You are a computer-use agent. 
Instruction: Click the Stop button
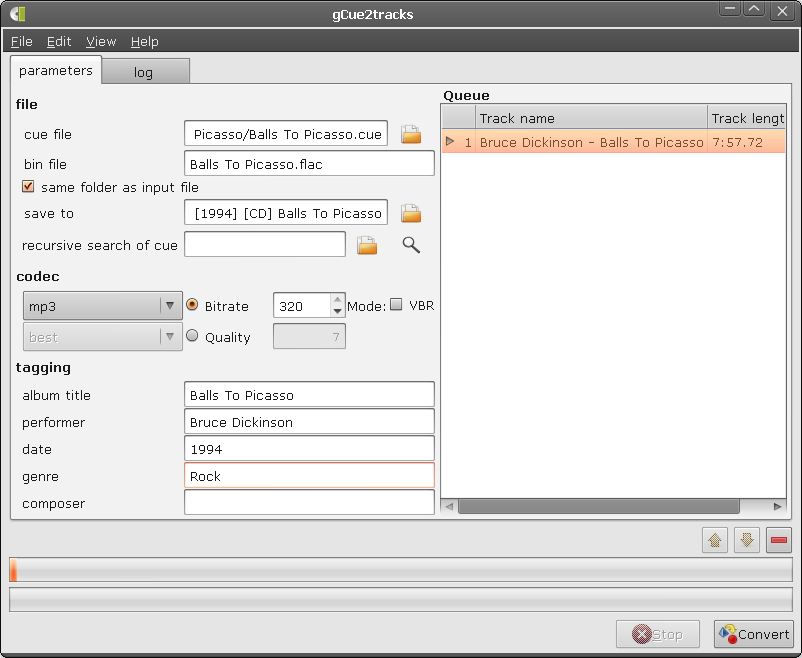tap(657, 634)
